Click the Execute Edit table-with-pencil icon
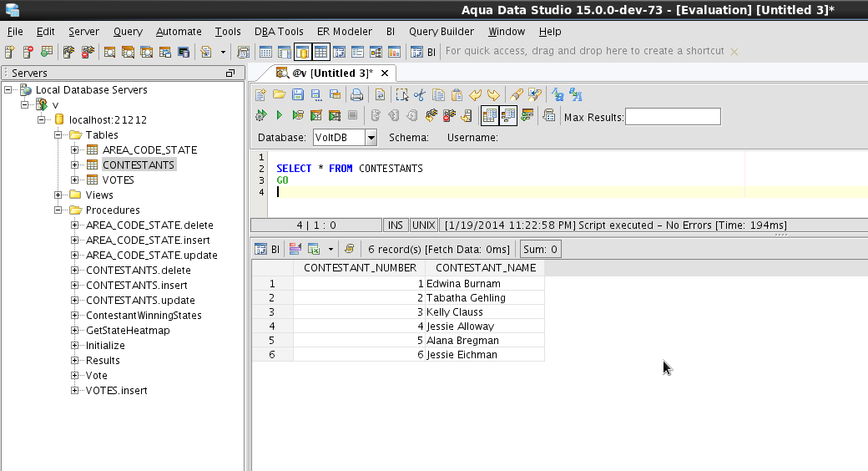The image size is (868, 471). coord(316,115)
